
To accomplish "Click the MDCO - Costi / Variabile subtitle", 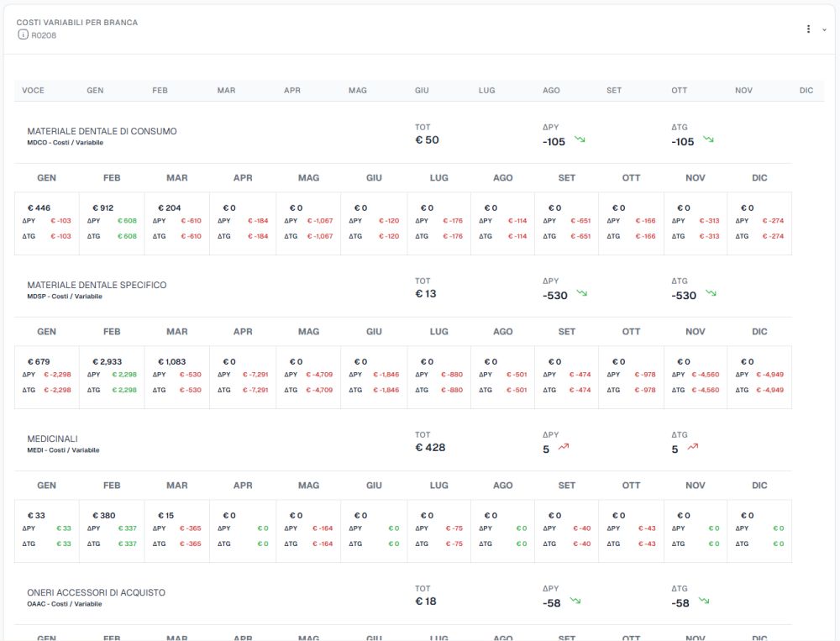I will (x=66, y=143).
